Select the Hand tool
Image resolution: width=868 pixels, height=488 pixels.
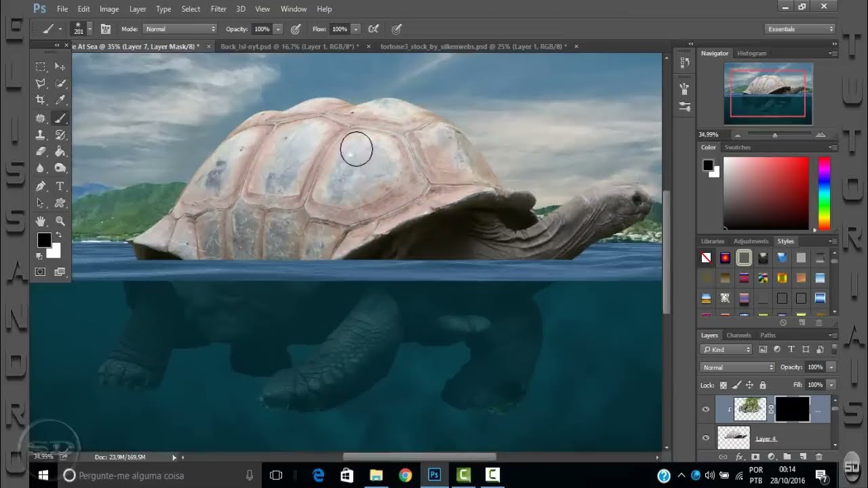pos(41,221)
